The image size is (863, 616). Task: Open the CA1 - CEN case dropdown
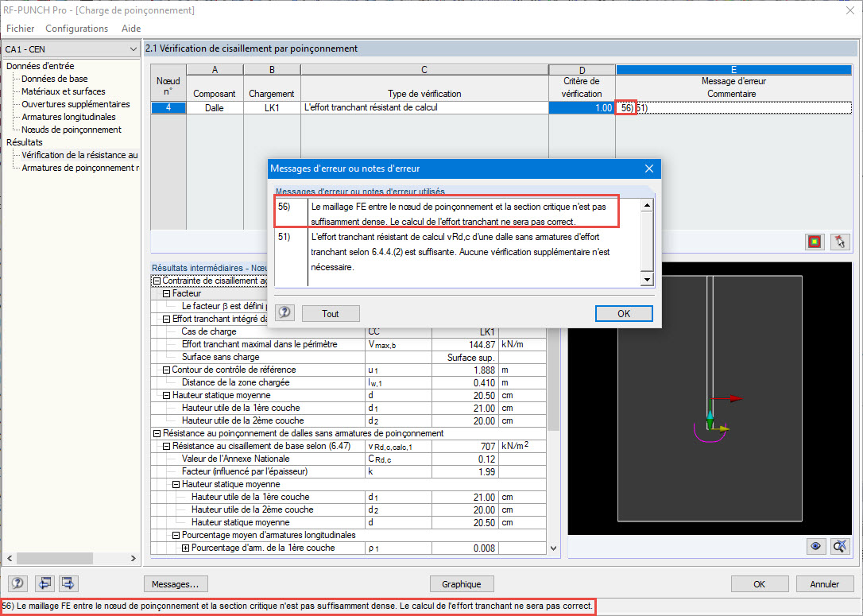pos(133,49)
